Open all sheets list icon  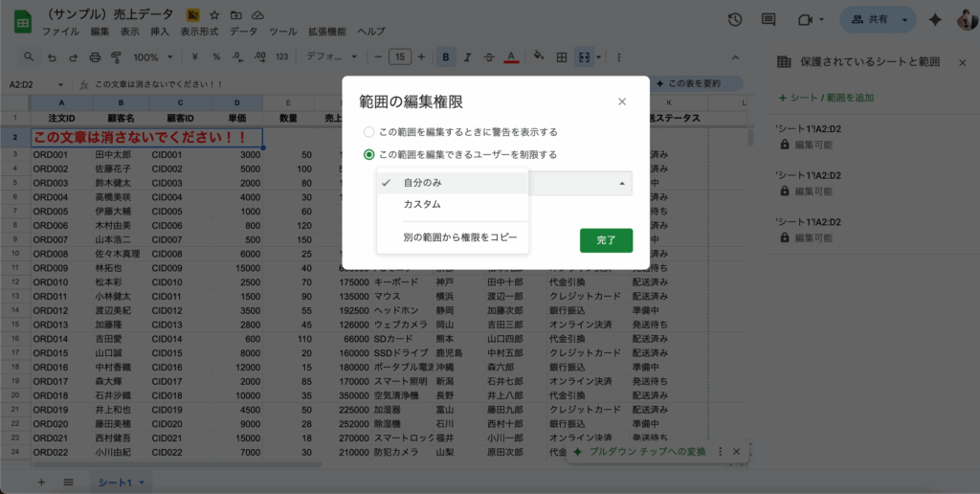[x=69, y=483]
